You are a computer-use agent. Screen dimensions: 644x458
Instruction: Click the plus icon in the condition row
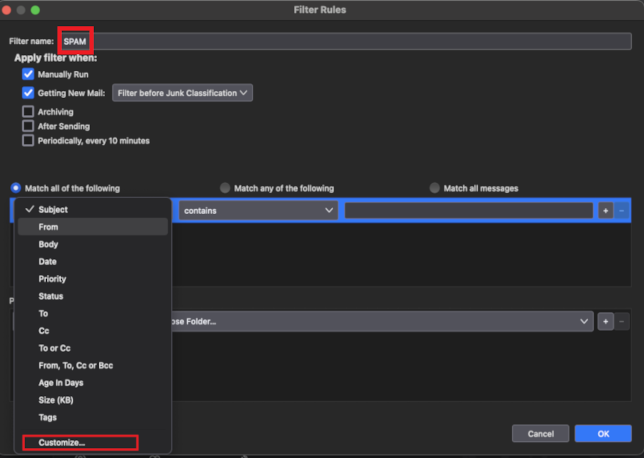(x=605, y=211)
